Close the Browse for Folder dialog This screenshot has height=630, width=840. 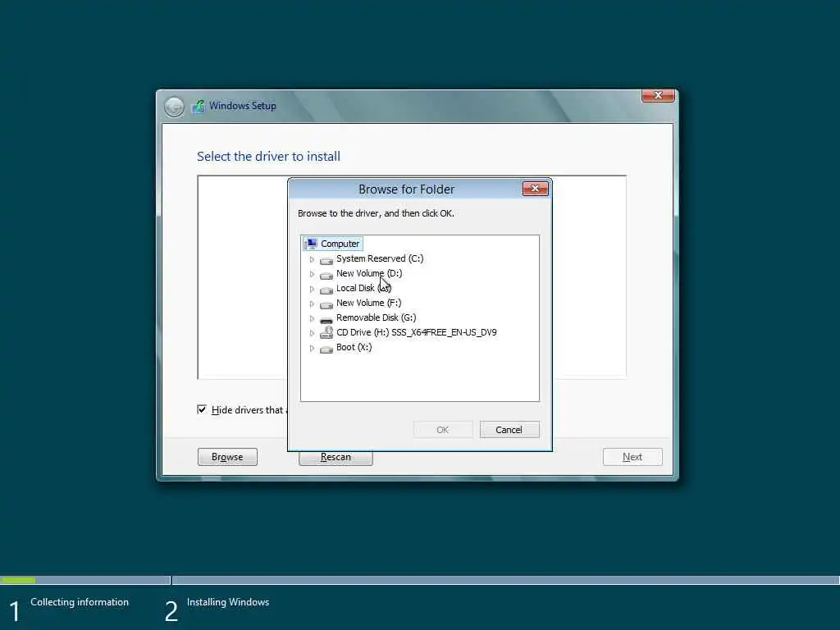(x=535, y=189)
